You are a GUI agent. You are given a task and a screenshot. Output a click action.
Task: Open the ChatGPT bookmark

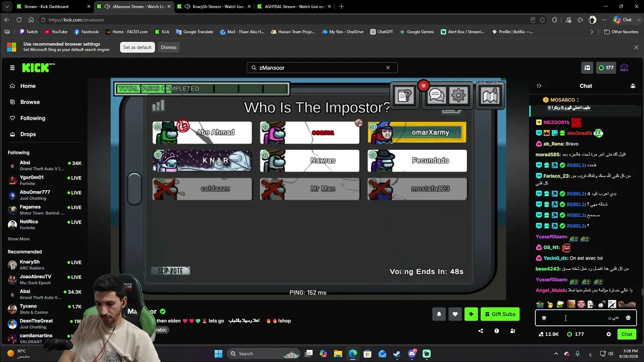(x=381, y=32)
